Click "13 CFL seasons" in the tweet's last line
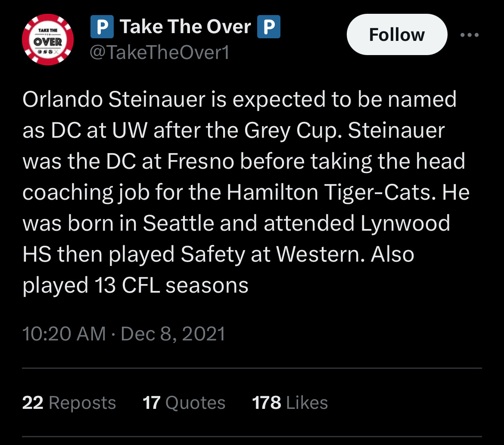Image resolution: width=504 pixels, height=445 pixels. [x=170, y=285]
